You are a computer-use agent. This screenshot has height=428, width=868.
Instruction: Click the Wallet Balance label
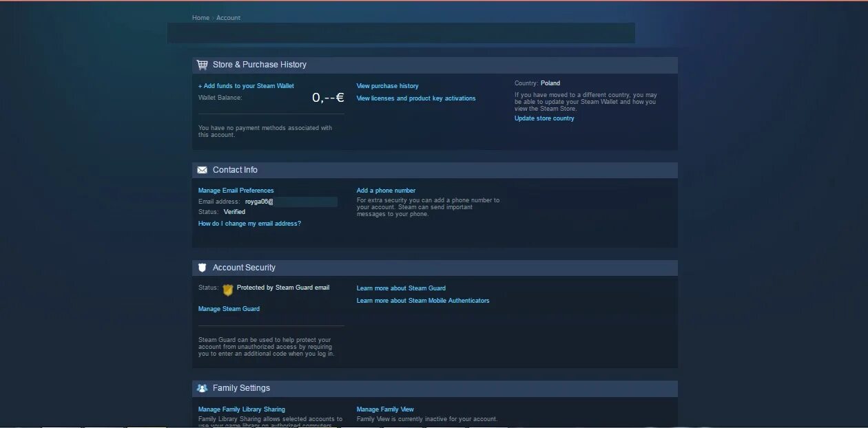point(220,98)
